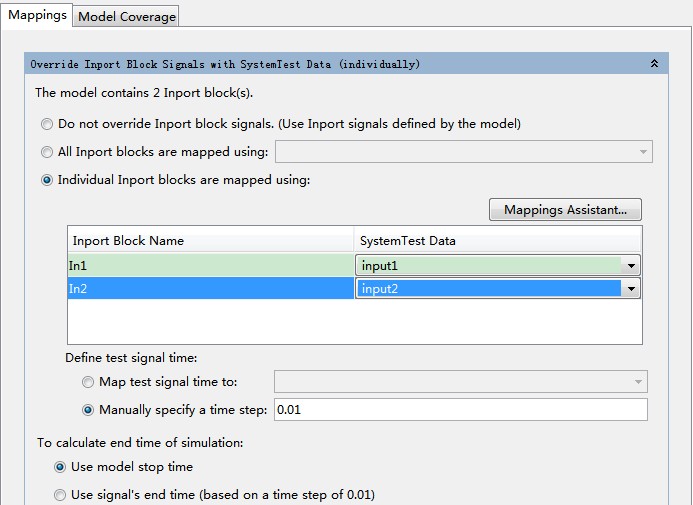Choose 'All Inport blocks are mapped using'

tap(47, 153)
